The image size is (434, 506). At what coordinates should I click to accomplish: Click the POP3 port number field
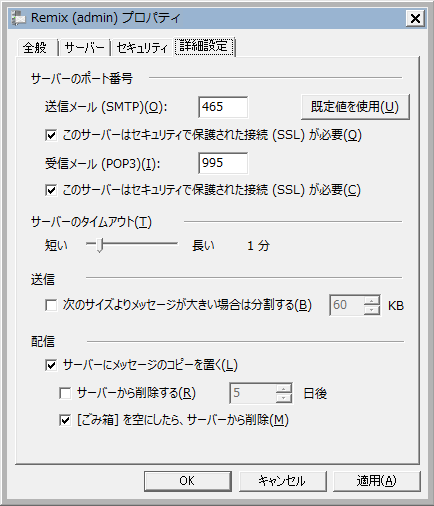pyautogui.click(x=223, y=163)
